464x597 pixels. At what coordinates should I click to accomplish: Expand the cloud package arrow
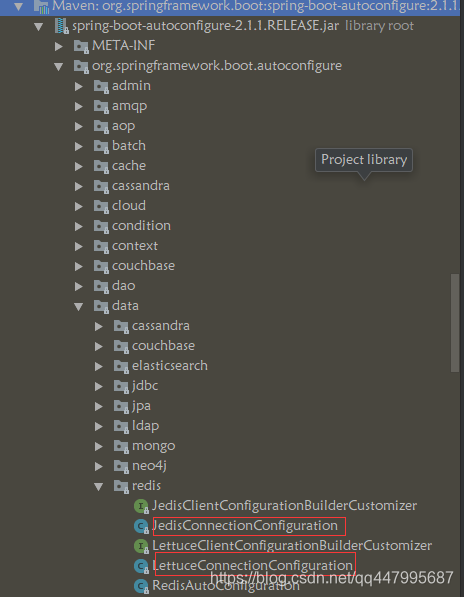point(79,206)
